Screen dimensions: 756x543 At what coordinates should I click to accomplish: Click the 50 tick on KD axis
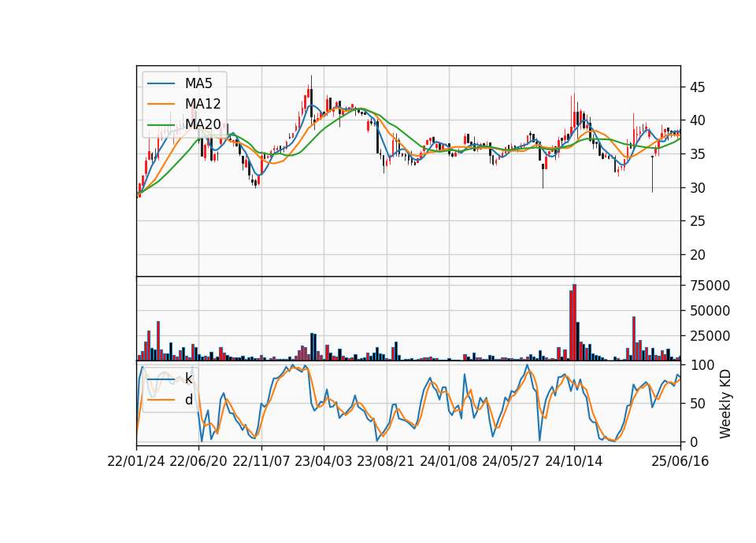point(697,404)
